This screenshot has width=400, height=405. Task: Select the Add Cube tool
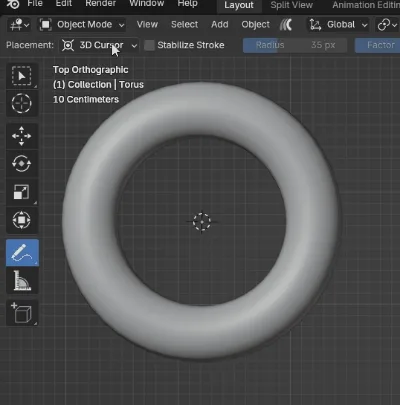[22, 313]
